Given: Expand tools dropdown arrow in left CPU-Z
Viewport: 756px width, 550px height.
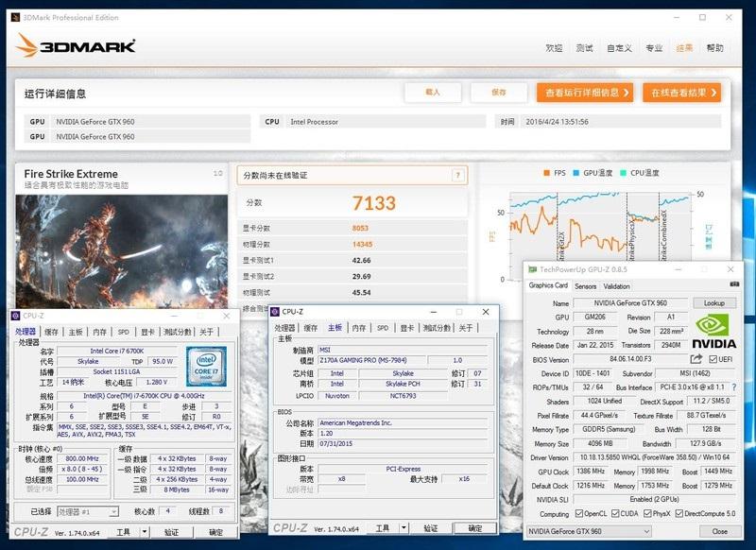Looking at the screenshot, I should (x=145, y=532).
